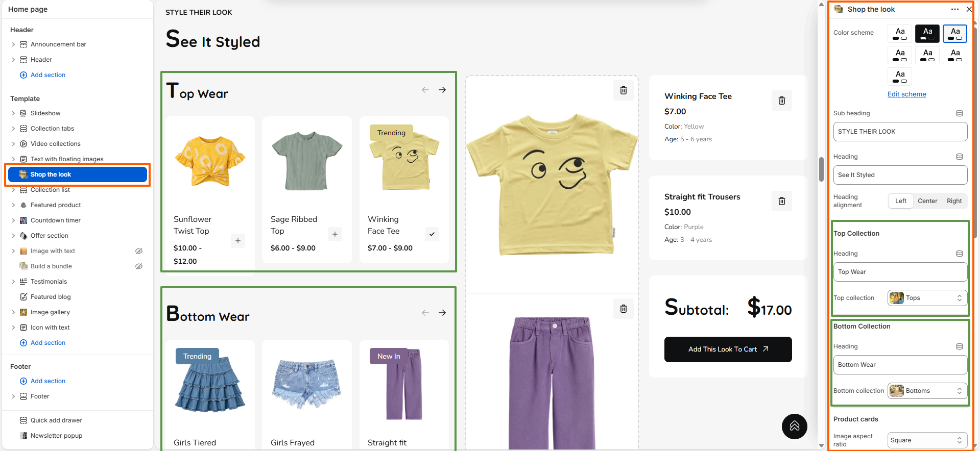
Task: Open the Edit scheme link
Action: [906, 94]
